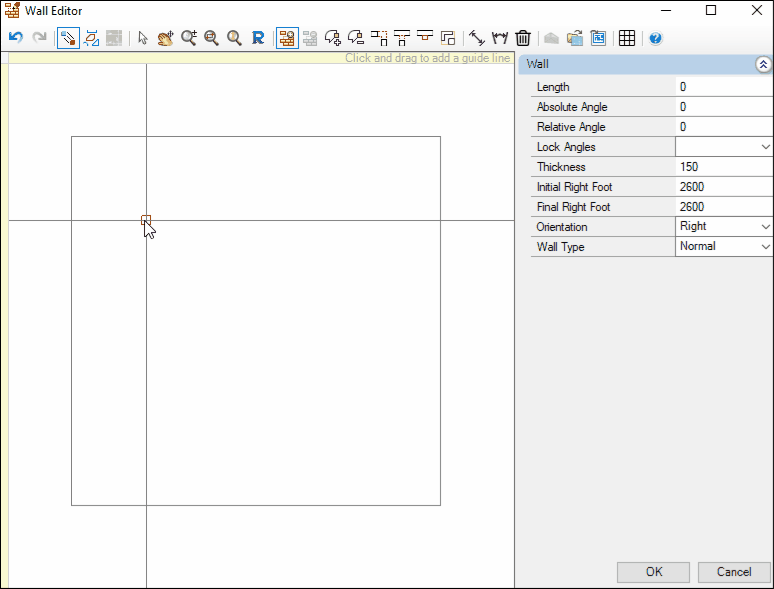Click the blue Undo arrow
This screenshot has width=774, height=589.
click(16, 38)
